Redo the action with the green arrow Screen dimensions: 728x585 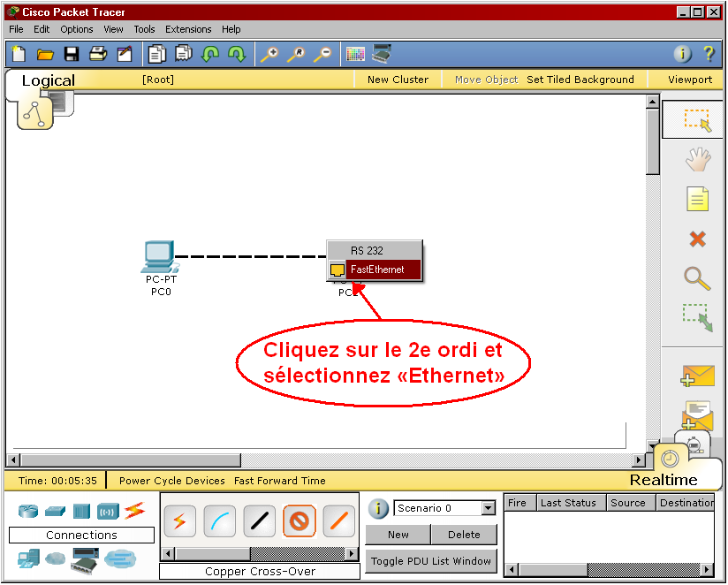237,54
